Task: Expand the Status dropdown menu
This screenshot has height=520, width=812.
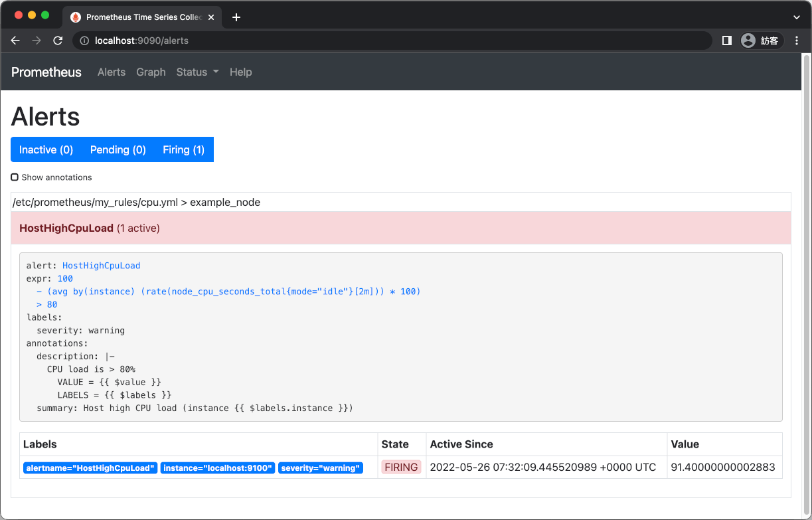Action: coord(197,72)
